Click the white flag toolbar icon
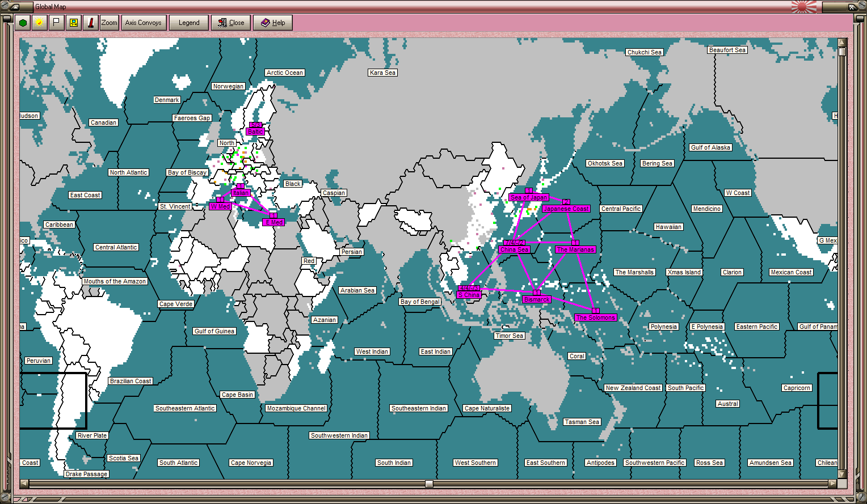The height and width of the screenshot is (504, 867). click(56, 23)
